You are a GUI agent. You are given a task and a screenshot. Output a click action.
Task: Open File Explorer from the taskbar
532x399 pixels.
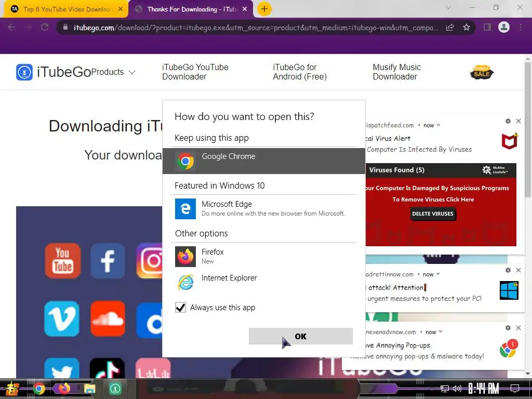pyautogui.click(x=90, y=389)
